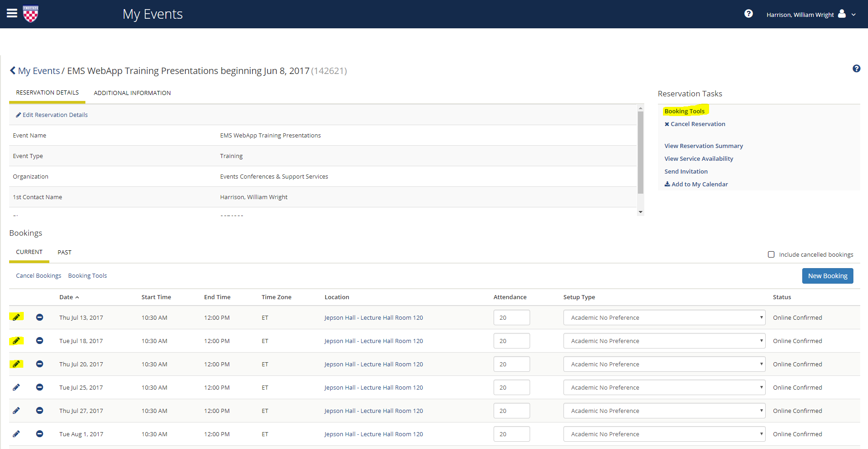
Task: Click the Harrison, William Wright user name
Action: (x=800, y=15)
